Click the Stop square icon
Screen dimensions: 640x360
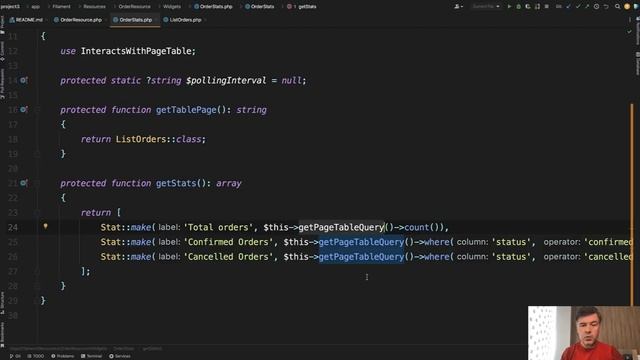click(x=547, y=7)
